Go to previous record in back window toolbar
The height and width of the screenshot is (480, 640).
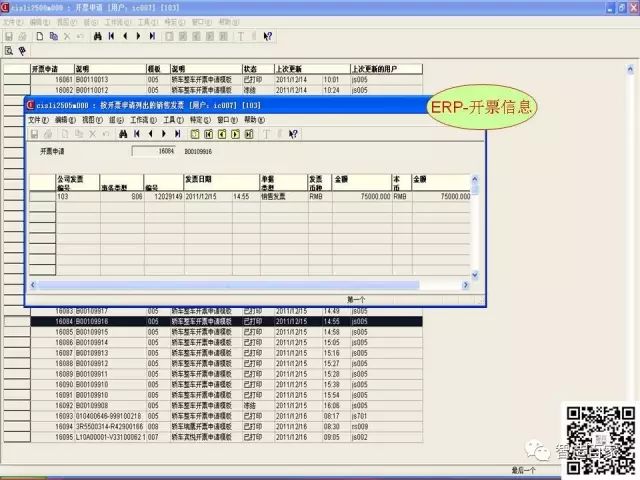tap(125, 36)
